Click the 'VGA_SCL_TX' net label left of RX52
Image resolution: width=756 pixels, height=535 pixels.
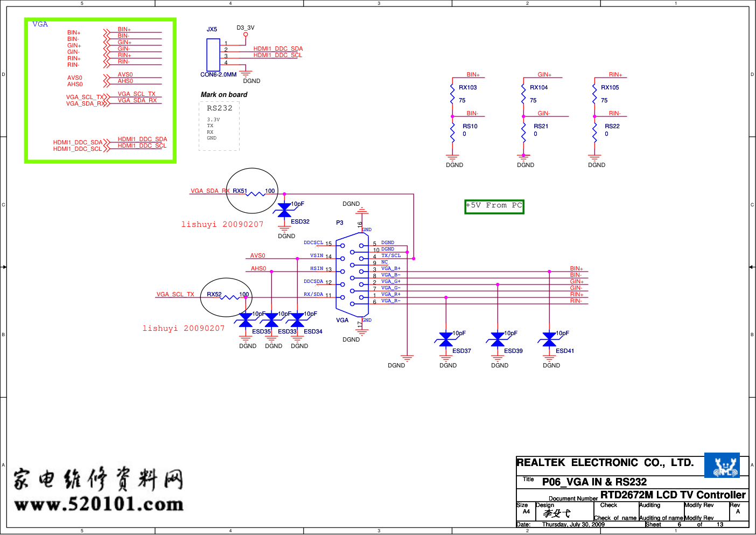176,294
